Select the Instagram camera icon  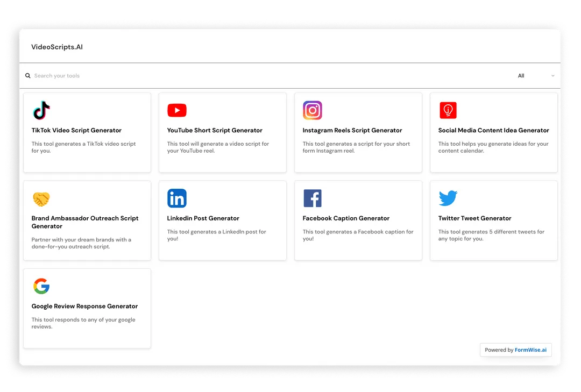[x=313, y=110]
